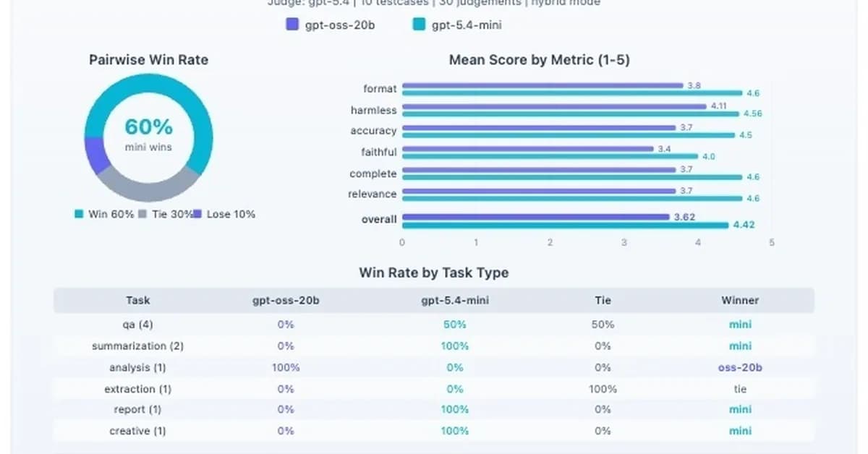This screenshot has width=868, height=454.
Task: Click the gray Tie 30% legend square
Action: pyautogui.click(x=142, y=214)
